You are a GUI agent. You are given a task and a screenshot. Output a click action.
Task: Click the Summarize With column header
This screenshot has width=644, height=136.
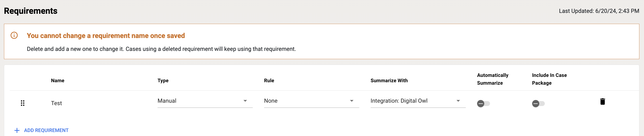pos(389,80)
